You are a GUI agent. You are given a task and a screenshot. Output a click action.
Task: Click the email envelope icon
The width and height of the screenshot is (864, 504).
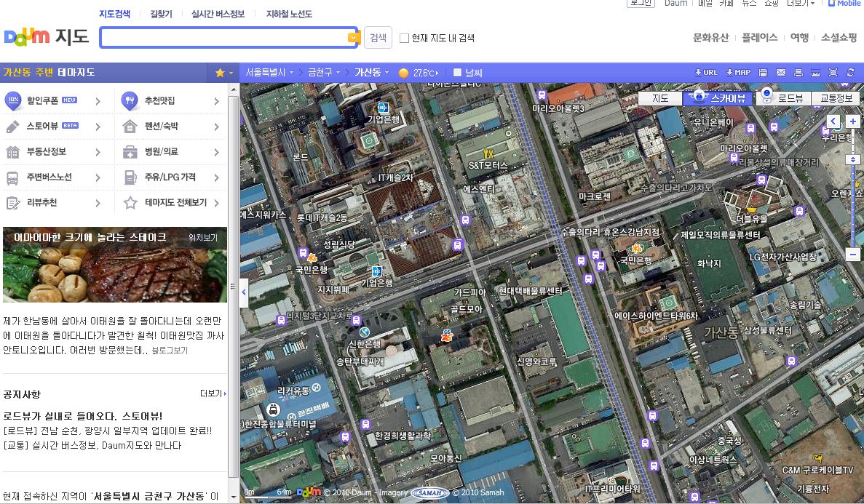781,73
